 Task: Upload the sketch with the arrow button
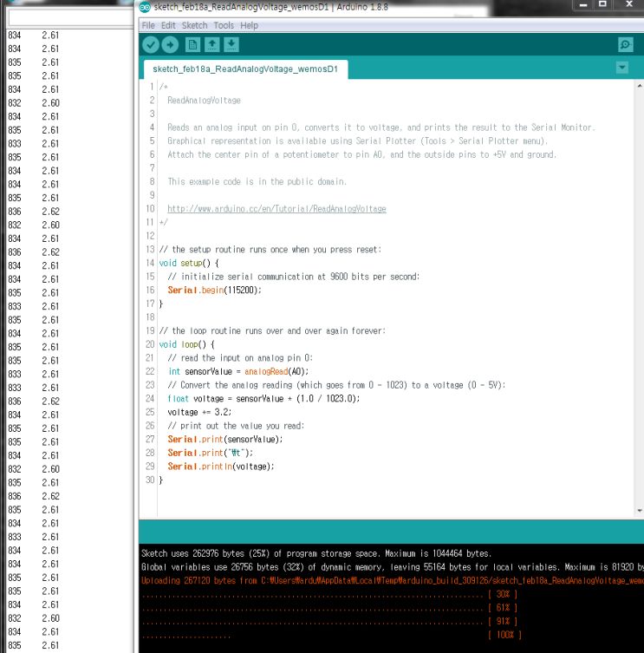tap(171, 45)
